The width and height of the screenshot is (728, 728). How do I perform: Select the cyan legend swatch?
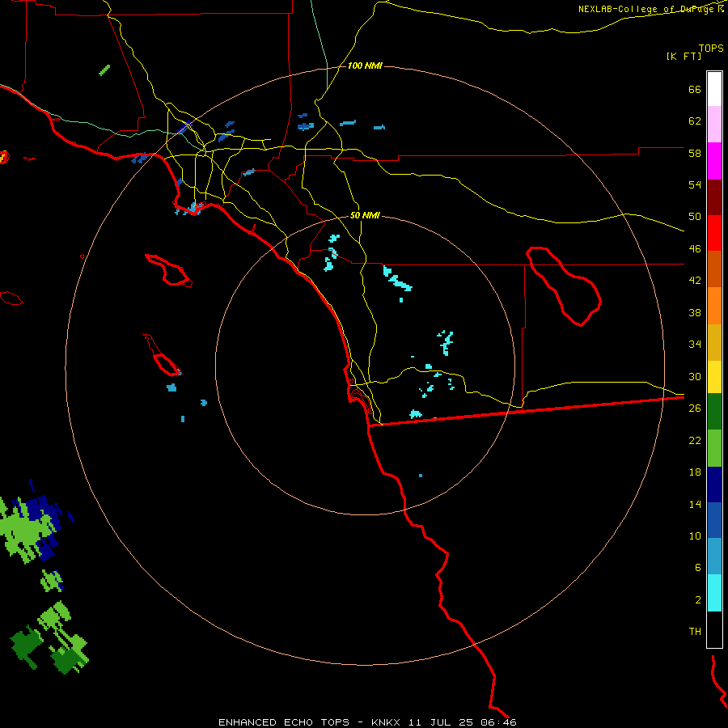(x=714, y=593)
